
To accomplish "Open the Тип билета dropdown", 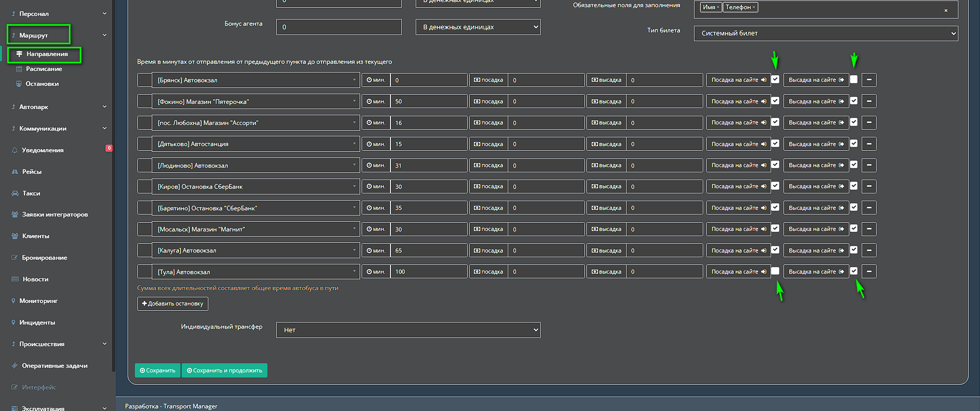I will [x=826, y=33].
